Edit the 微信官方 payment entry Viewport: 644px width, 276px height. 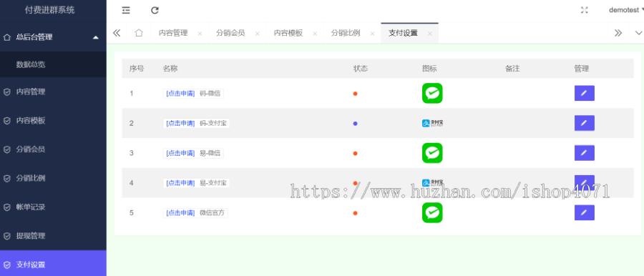[x=584, y=213]
